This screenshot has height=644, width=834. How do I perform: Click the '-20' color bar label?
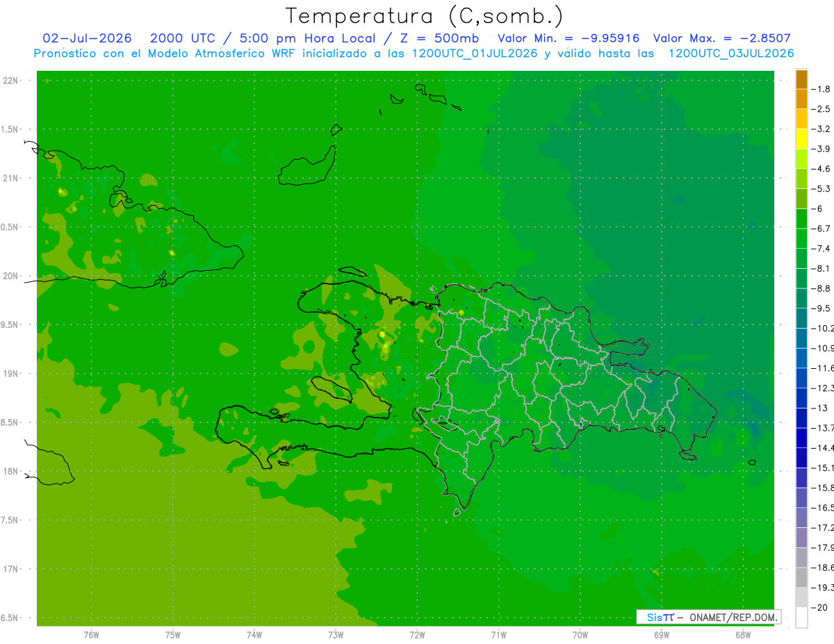pos(819,608)
